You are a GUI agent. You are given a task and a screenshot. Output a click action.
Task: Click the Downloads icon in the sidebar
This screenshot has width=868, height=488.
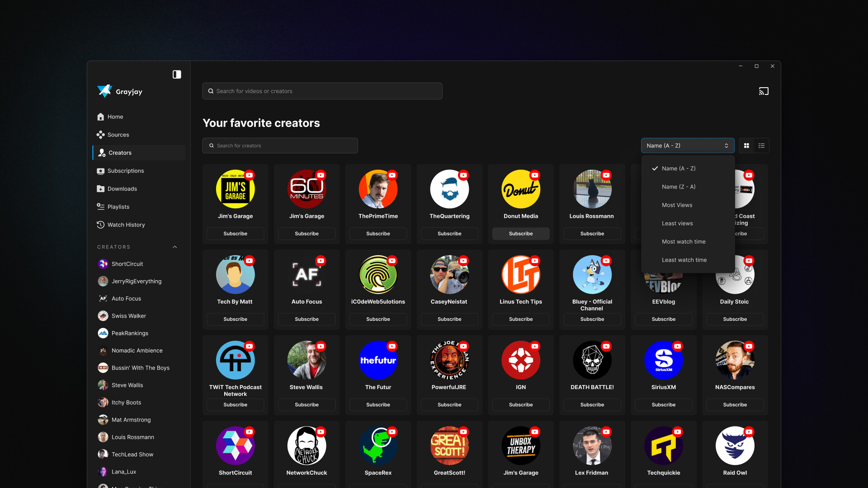100,188
